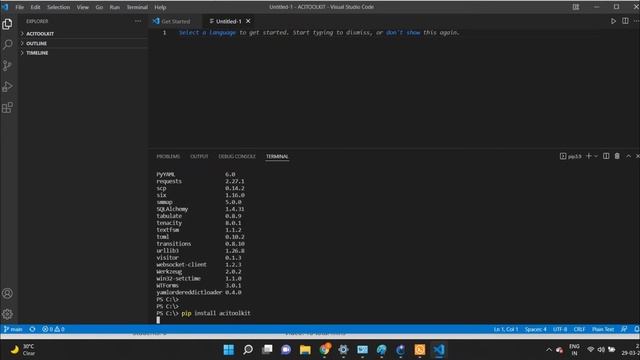640x360 pixels.
Task: Open File Explorer from taskbar
Action: [x=305, y=350]
